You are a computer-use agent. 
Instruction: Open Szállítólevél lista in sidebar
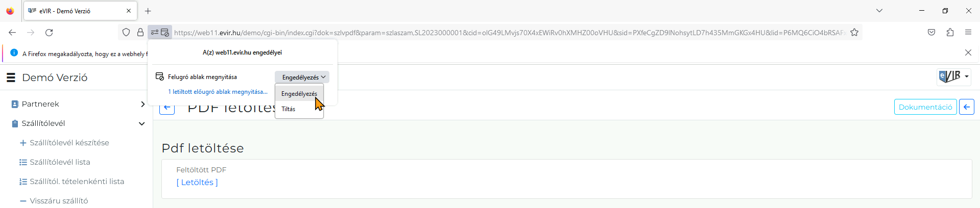click(60, 162)
